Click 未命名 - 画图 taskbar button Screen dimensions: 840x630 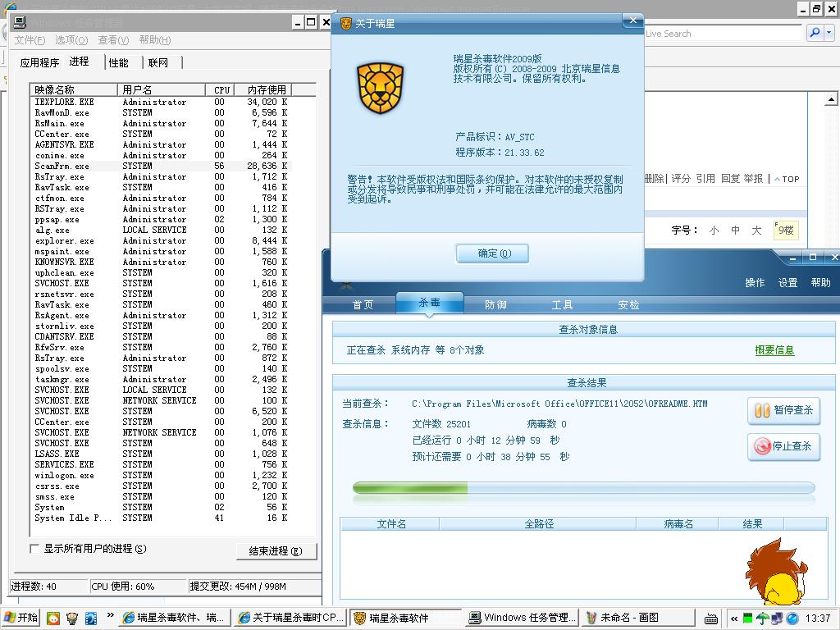click(x=637, y=618)
